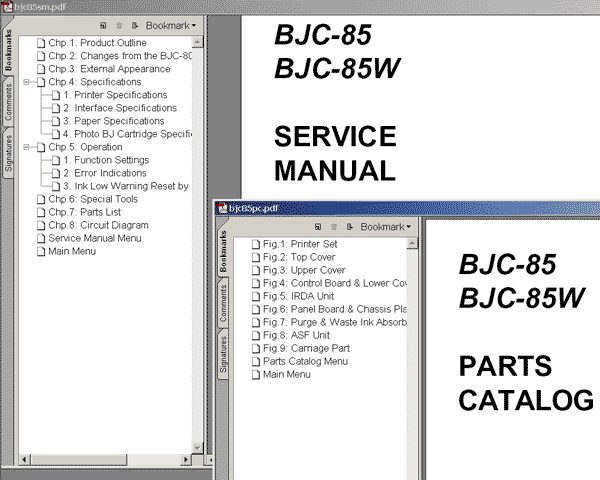The height and width of the screenshot is (480, 600).
Task: Click page icon beside Fig.1: Printer Set
Action: point(256,244)
